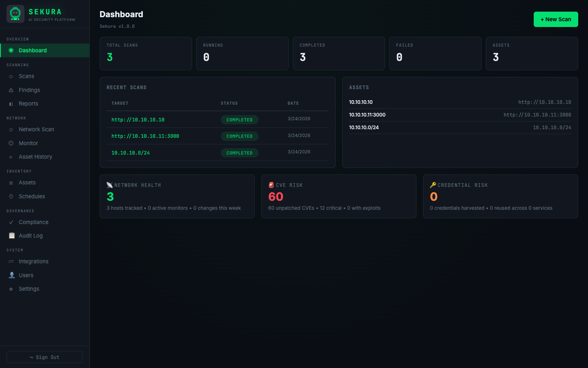
Task: Click the Sekura robot logo
Action: [15, 13]
